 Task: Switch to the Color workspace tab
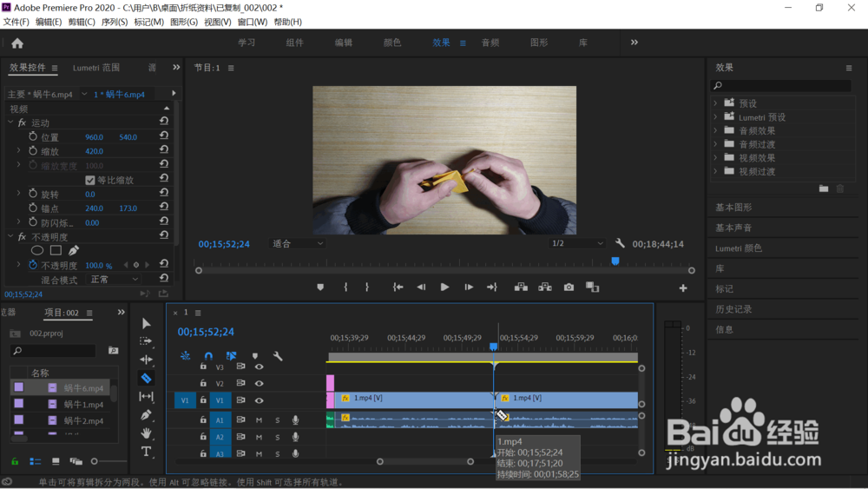(392, 43)
